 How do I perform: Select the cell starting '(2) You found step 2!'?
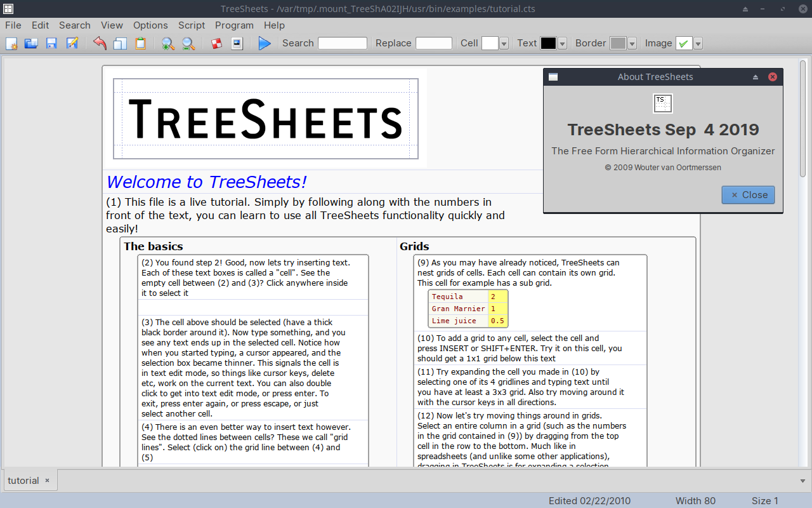pos(253,277)
